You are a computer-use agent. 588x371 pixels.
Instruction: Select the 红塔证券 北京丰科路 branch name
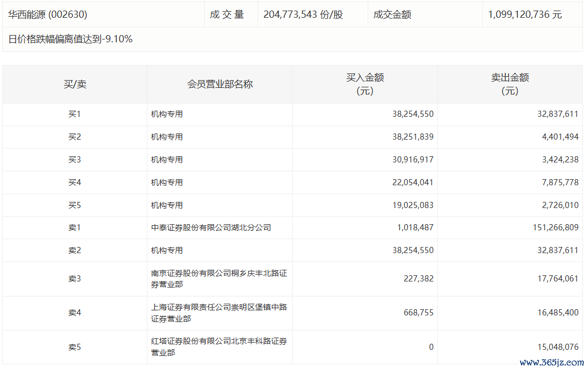pyautogui.click(x=219, y=347)
